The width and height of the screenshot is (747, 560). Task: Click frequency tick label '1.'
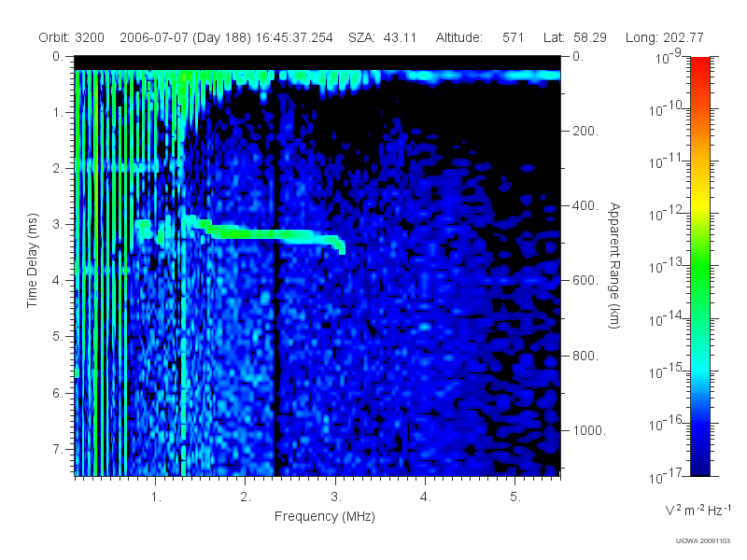tap(156, 497)
